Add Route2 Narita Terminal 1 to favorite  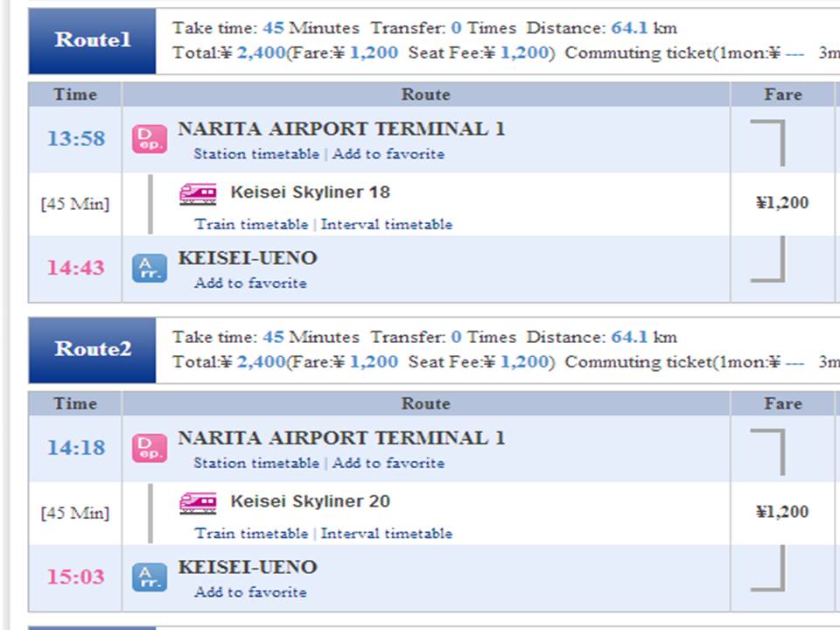[388, 463]
